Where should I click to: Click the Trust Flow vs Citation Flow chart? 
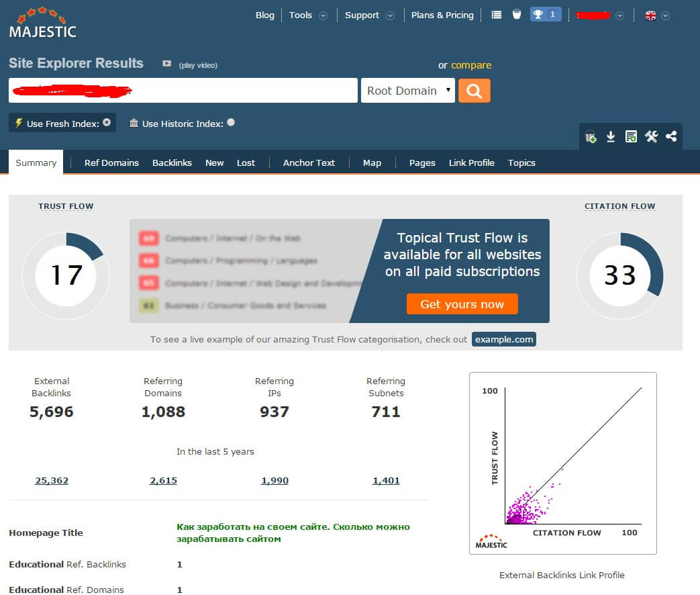click(562, 463)
